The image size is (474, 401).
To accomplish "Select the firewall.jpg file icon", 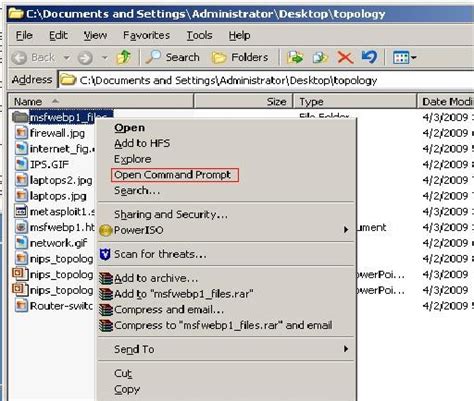I will pos(21,133).
